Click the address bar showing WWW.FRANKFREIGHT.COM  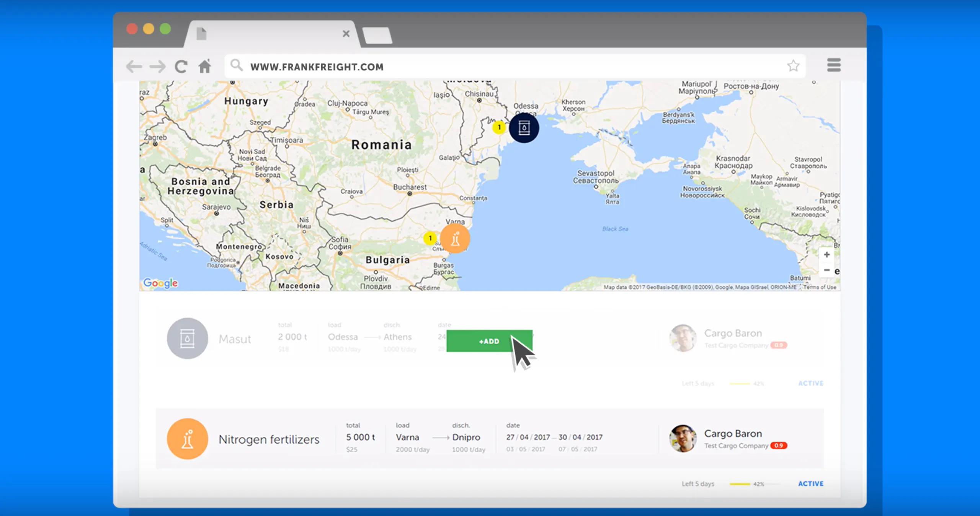[x=515, y=66]
